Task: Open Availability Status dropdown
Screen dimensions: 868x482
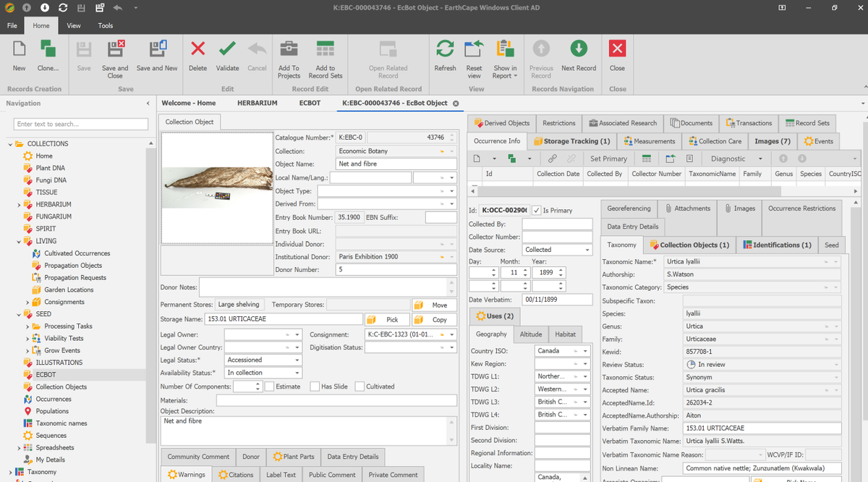Action: [297, 373]
